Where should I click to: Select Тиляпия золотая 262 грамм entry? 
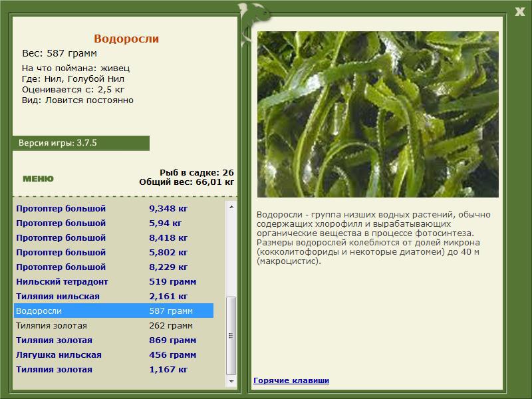click(114, 325)
